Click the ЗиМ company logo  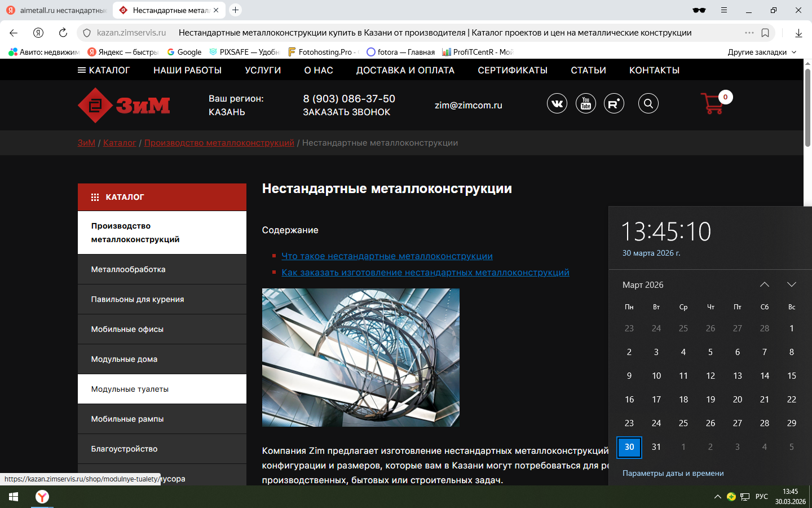coord(124,105)
